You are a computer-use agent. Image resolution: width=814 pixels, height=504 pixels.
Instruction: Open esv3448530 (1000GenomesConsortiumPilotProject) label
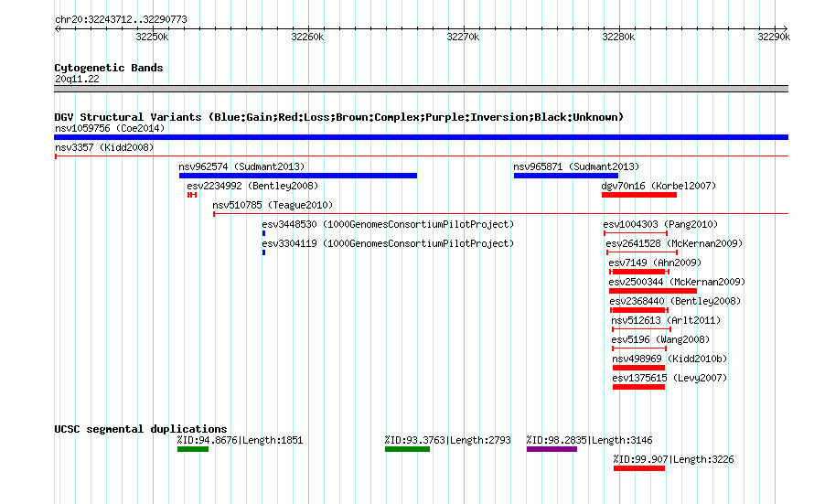click(x=388, y=224)
